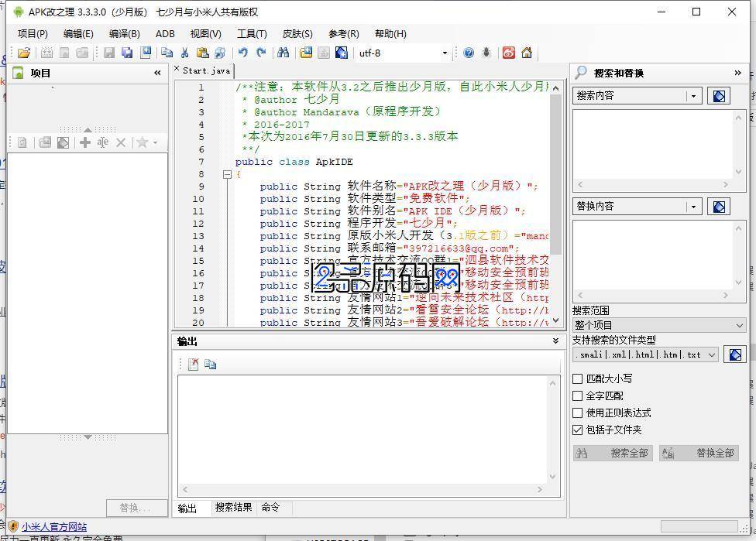Open the 搜索内容 history dropdown arrow

693,96
